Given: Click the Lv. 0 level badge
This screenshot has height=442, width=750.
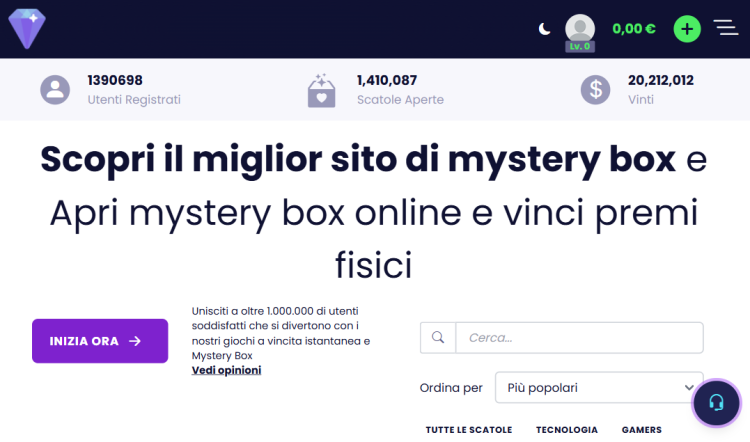Looking at the screenshot, I should [x=579, y=46].
